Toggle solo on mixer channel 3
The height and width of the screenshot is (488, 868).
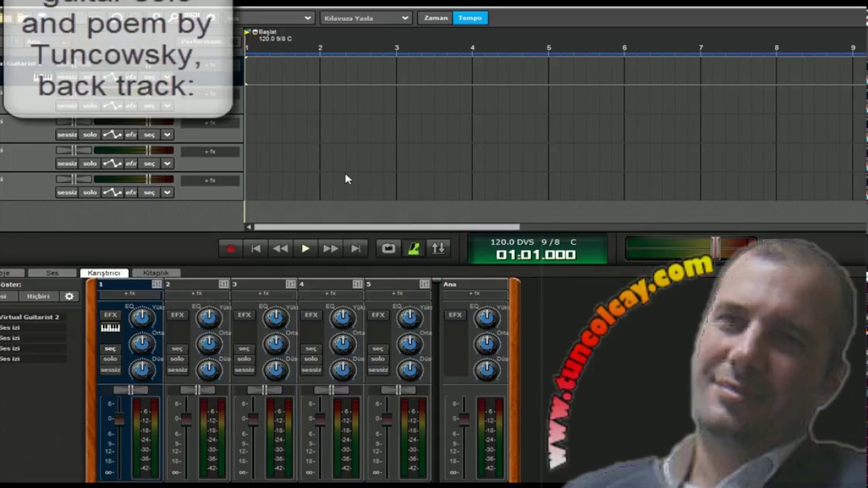click(244, 359)
